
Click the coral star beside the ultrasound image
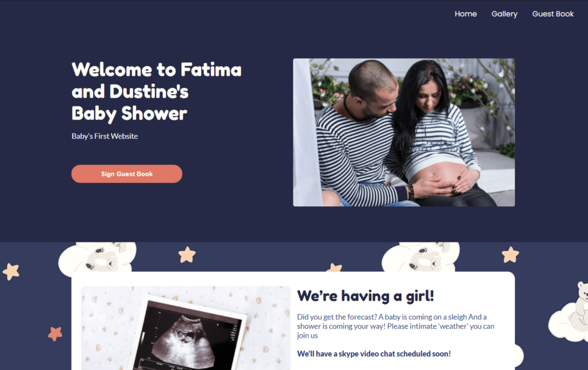pos(55,334)
